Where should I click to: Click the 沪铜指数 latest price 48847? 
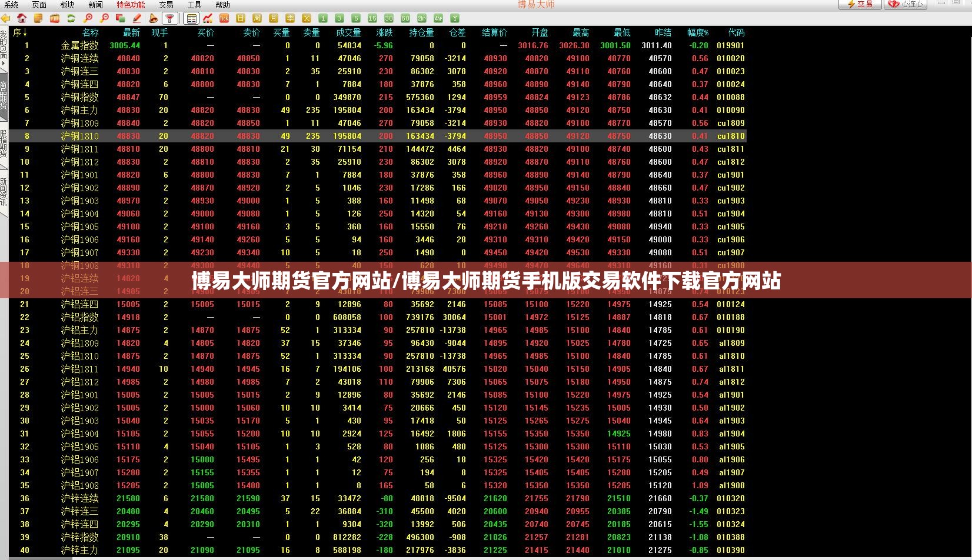pos(128,97)
